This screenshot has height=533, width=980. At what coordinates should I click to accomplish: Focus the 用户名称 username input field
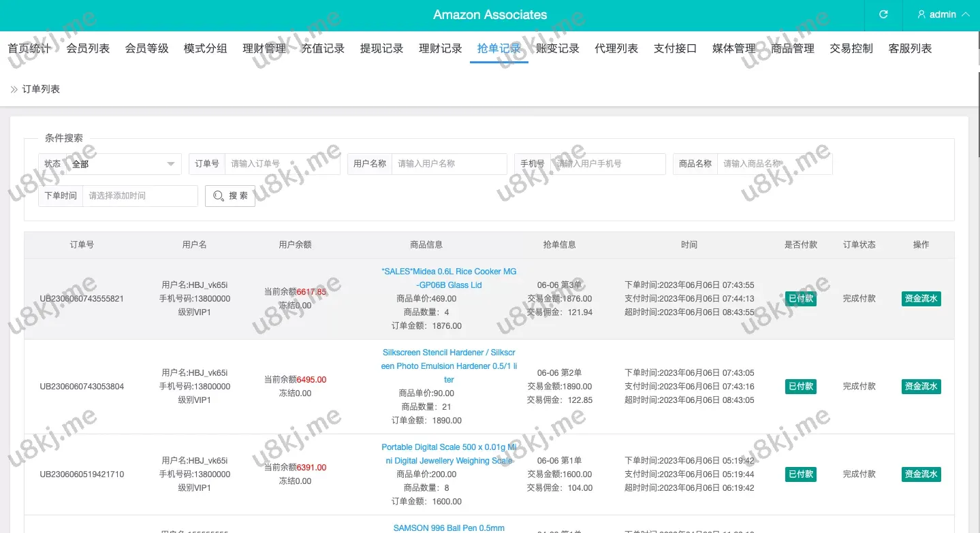pyautogui.click(x=448, y=164)
